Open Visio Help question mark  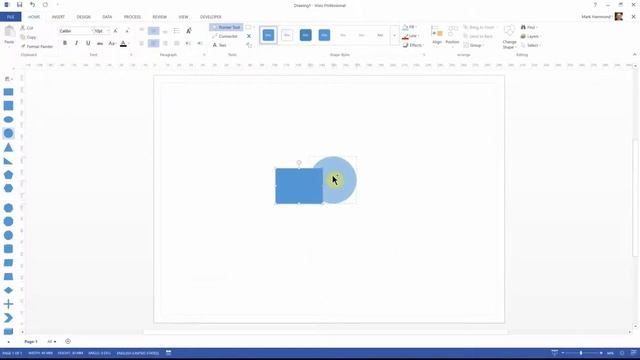[595, 5]
